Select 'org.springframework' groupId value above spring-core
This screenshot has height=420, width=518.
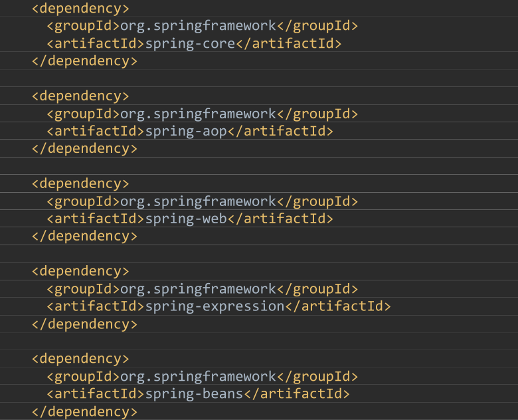(x=198, y=27)
